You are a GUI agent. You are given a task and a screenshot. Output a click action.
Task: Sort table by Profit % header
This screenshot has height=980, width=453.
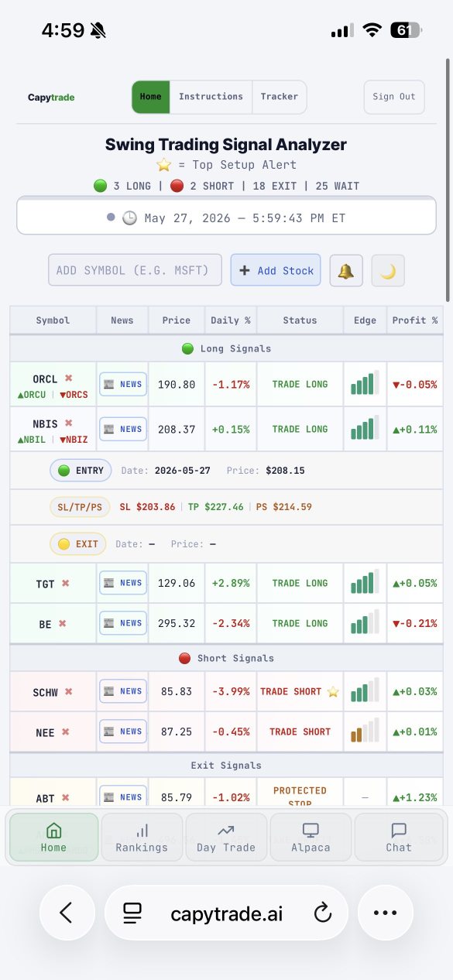click(414, 320)
